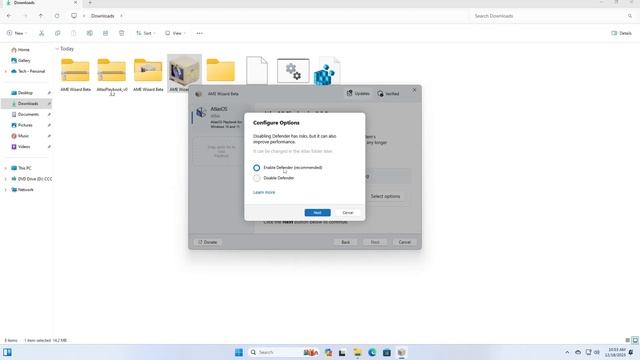Open Pictures in quick access

click(x=25, y=125)
